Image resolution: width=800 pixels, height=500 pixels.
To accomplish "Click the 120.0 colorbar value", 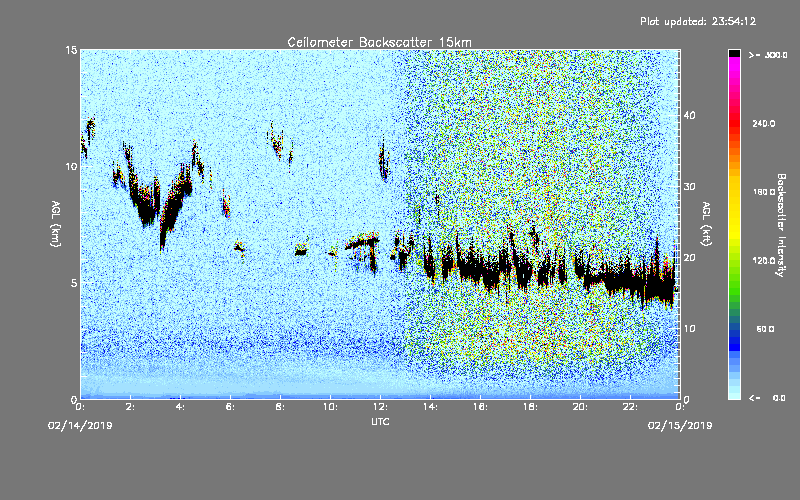I will (764, 261).
